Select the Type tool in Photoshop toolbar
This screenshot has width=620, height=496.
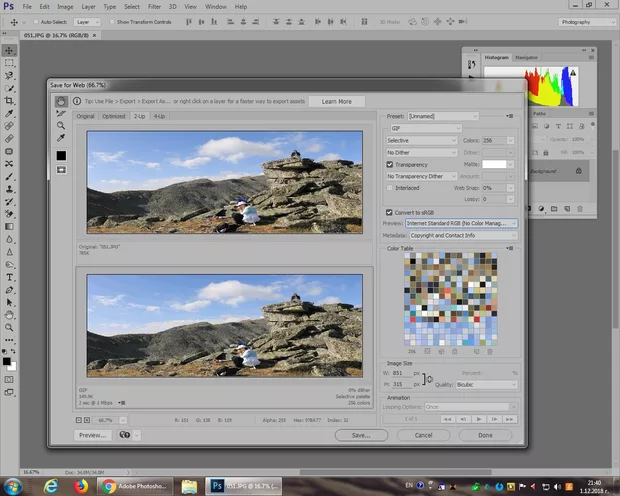(x=10, y=277)
